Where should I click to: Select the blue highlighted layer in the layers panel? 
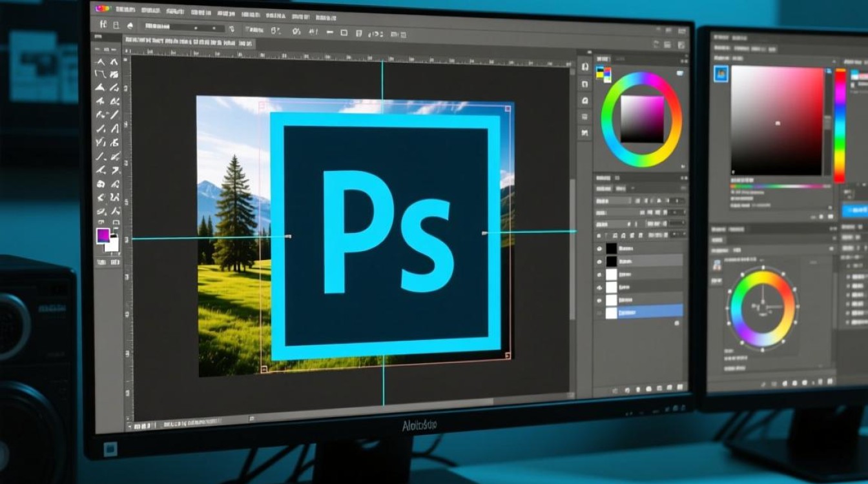coord(648,312)
